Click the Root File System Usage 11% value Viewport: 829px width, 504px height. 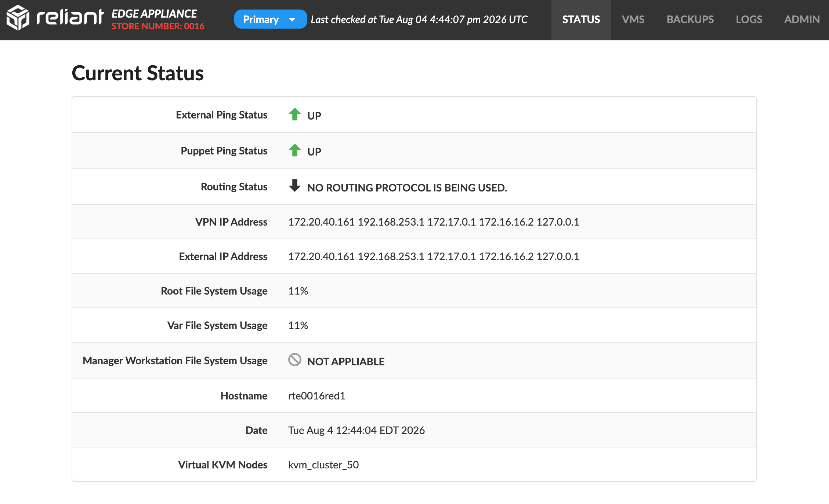(298, 291)
